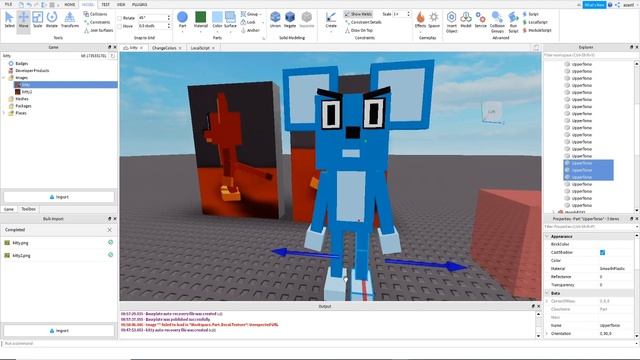Screen dimensions: 640x360
Task: Select kitty2 image in Game tree
Action: [x=27, y=92]
